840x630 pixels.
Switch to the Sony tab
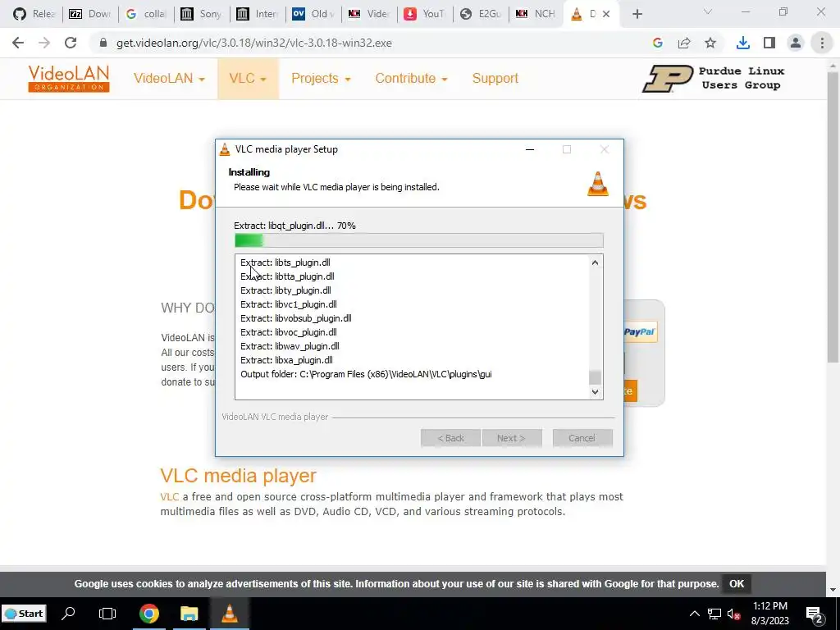(202, 14)
